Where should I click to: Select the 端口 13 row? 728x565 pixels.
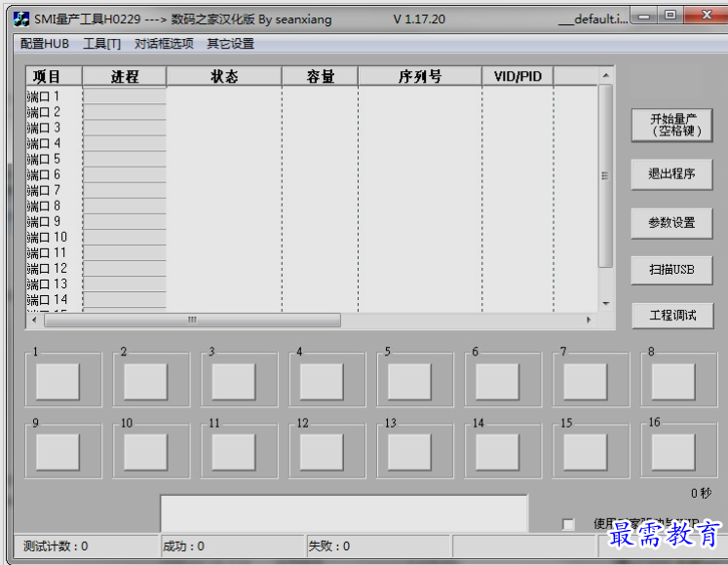pyautogui.click(x=312, y=284)
